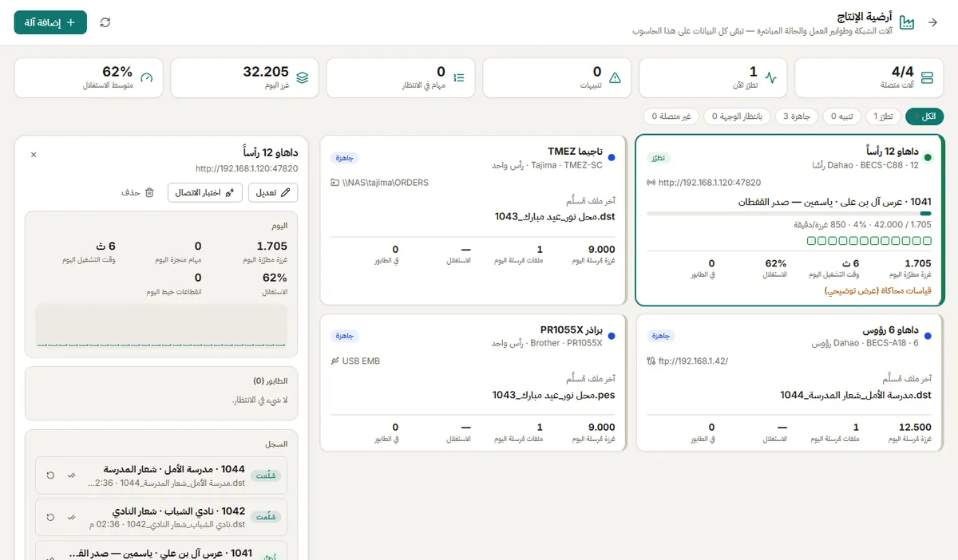
Task: Click the last needle-head square on داهاو 12 card
Action: 812,240
